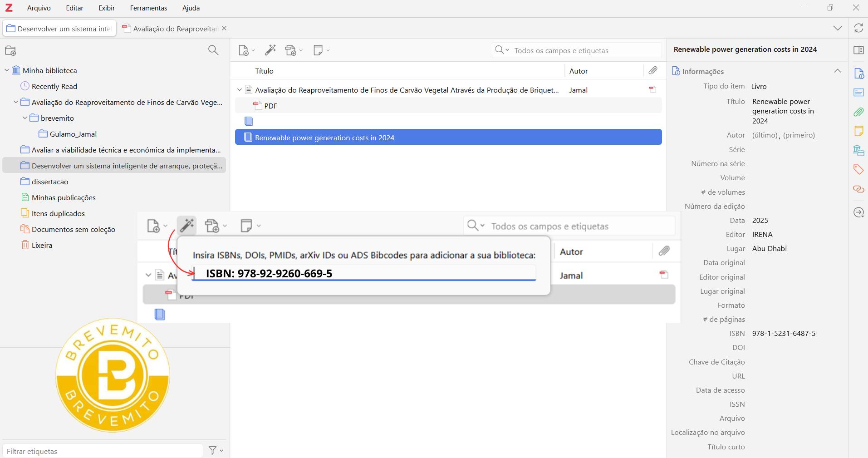Collapse the Avaliação do Reaproveitamento item row

(x=240, y=90)
